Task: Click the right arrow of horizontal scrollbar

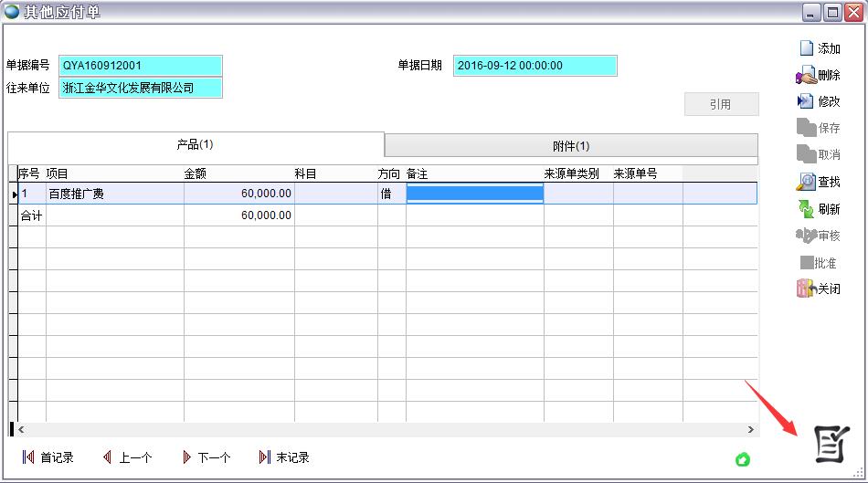Action: (751, 429)
